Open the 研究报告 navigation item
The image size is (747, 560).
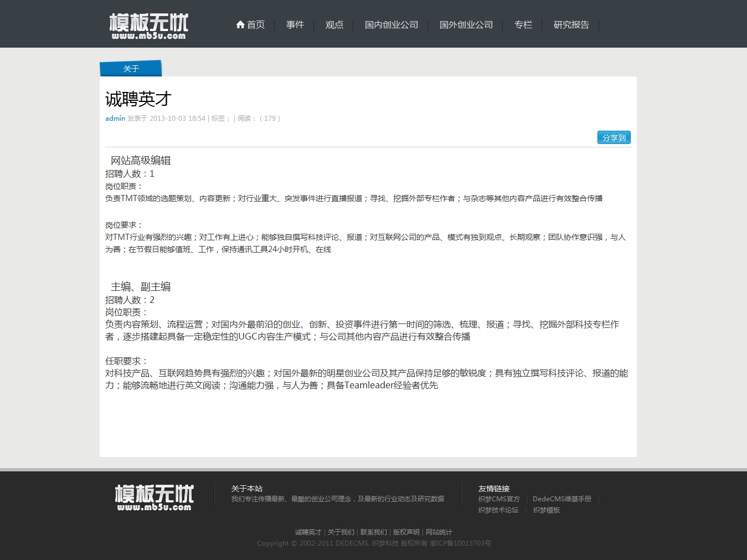click(x=571, y=25)
